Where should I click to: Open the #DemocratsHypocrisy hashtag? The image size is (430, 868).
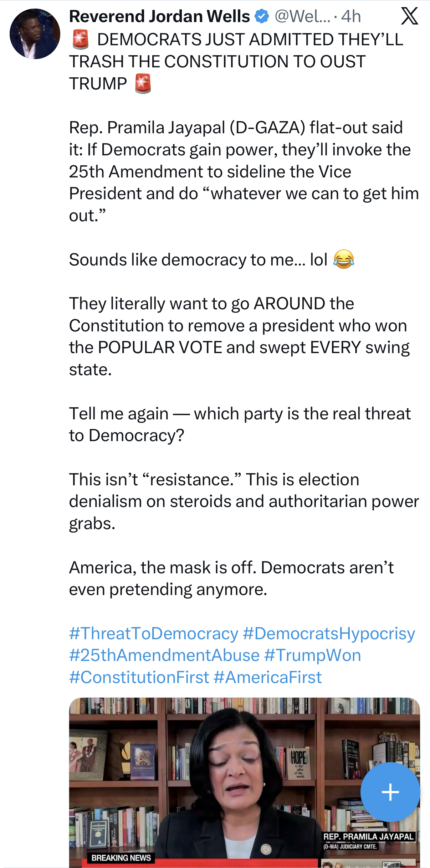pyautogui.click(x=329, y=634)
